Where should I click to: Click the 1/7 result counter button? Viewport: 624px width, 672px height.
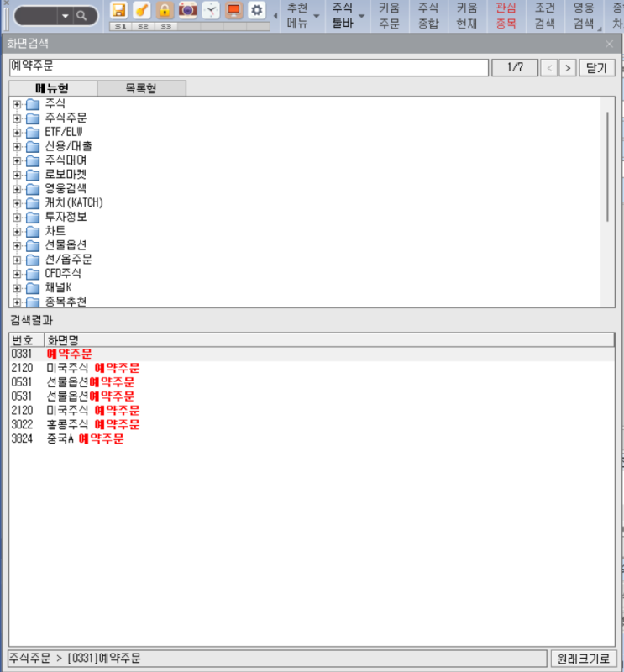coord(515,67)
